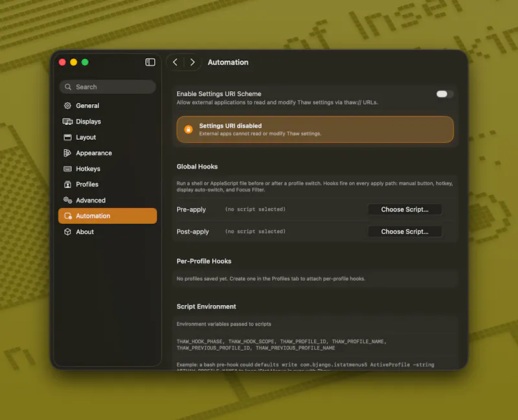Minimize window with yellow button
518x420 pixels.
point(74,62)
